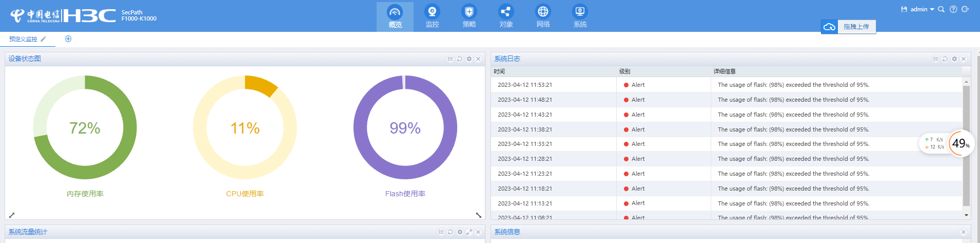Select log entry timestamped 2023-04-12 11:53:21
Screen dimensions: 980x243
[727, 85]
